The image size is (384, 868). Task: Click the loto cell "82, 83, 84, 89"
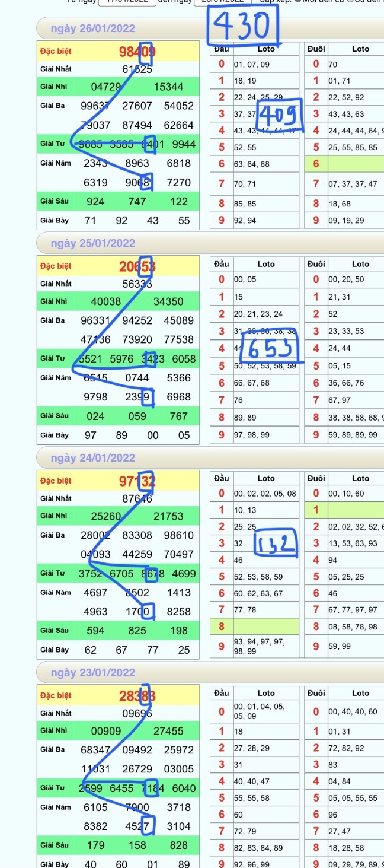pos(258,847)
